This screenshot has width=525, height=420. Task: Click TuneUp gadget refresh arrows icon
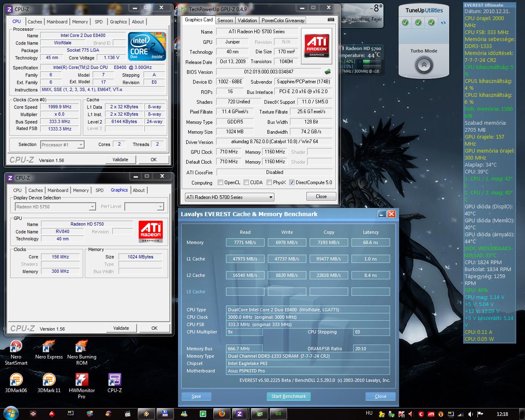point(443,23)
